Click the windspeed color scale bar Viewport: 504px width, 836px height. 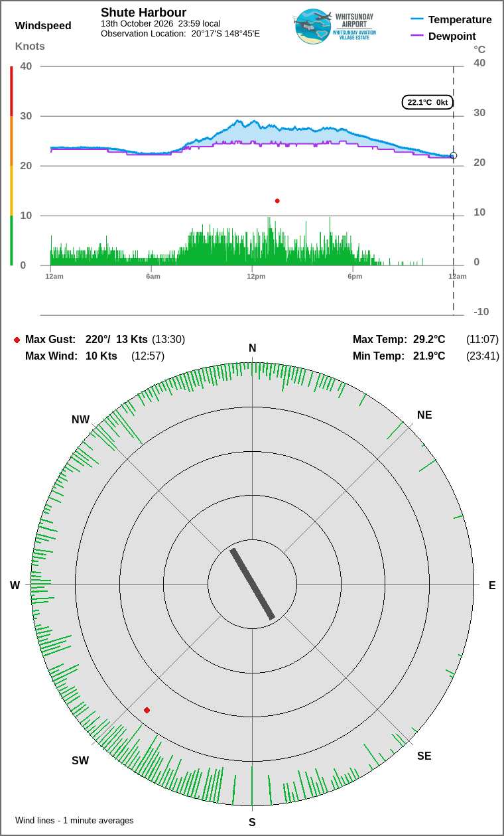point(11,166)
